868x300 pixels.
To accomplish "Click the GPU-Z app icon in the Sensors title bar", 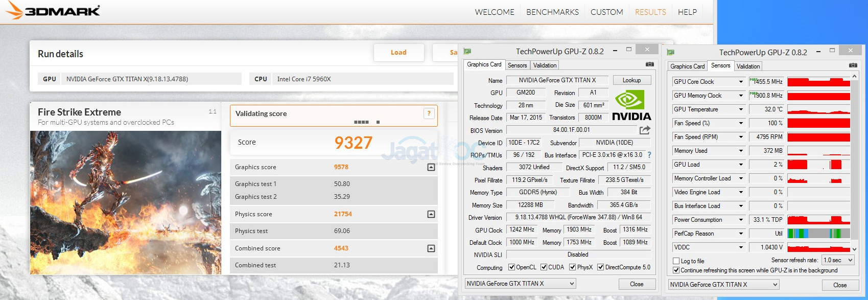I will click(x=670, y=52).
